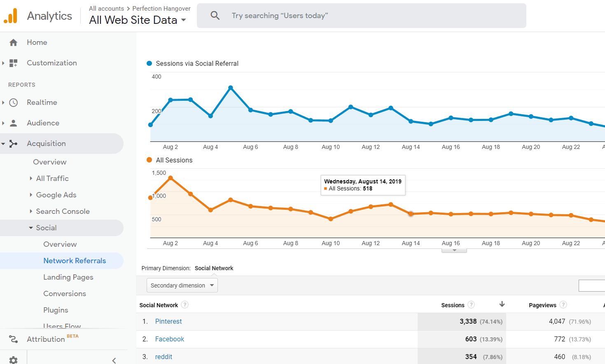Screen dimensions: 605x364
Task: Open Social Overview report
Action: [60, 244]
